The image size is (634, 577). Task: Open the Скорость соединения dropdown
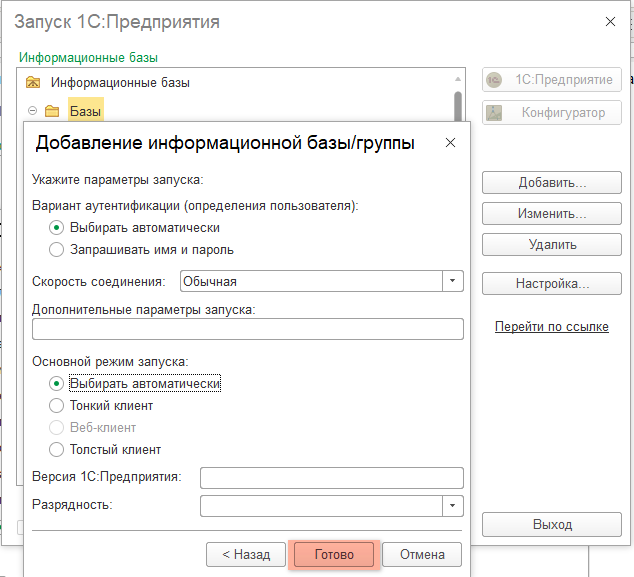pos(452,281)
